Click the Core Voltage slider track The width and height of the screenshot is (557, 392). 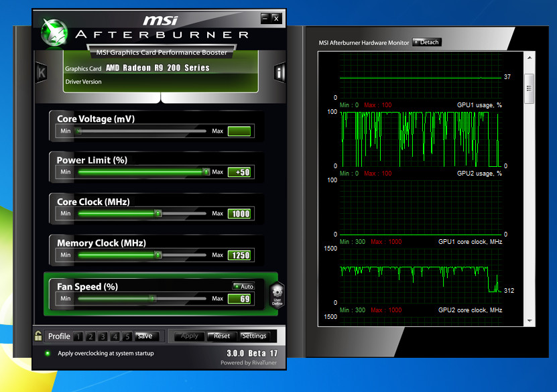click(142, 131)
